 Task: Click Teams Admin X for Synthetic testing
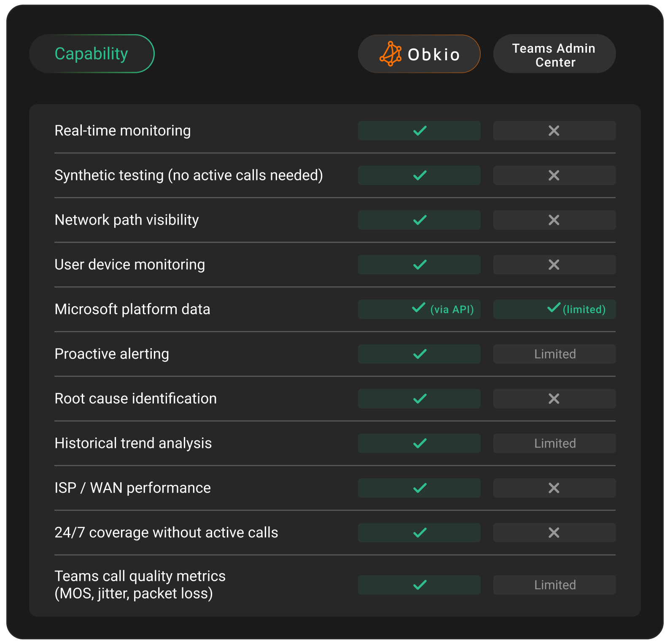coord(554,175)
